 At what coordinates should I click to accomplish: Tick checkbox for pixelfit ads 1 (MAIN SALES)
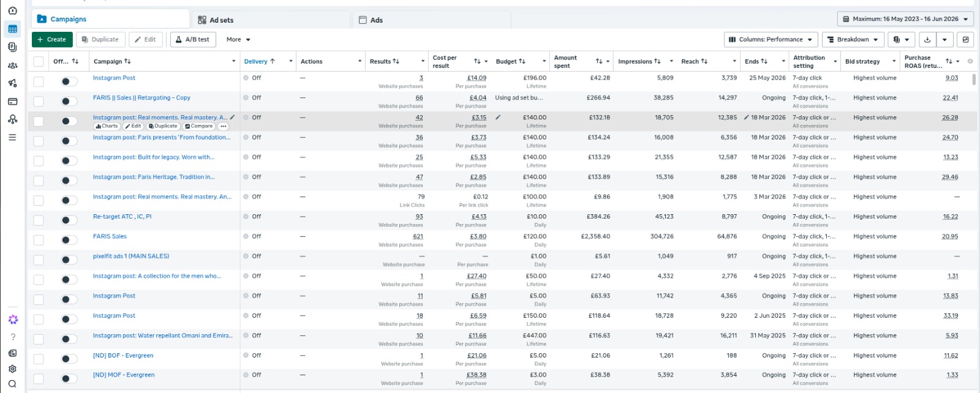39,260
